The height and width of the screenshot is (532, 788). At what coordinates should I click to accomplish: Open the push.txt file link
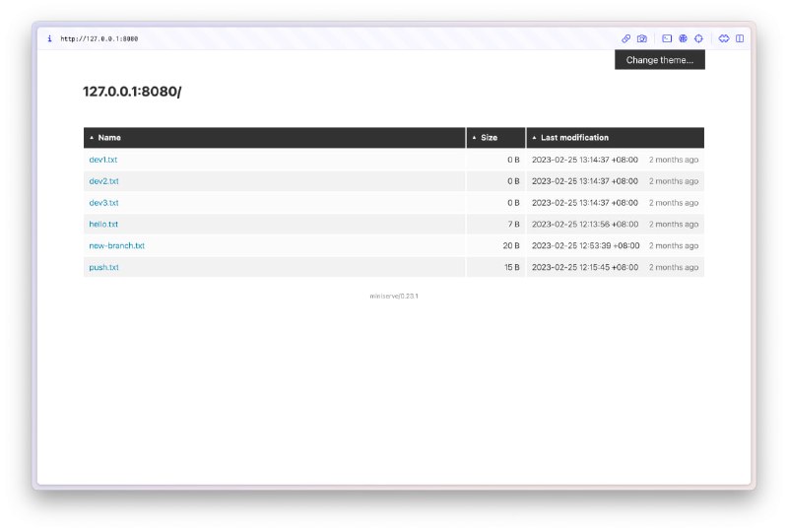(103, 268)
